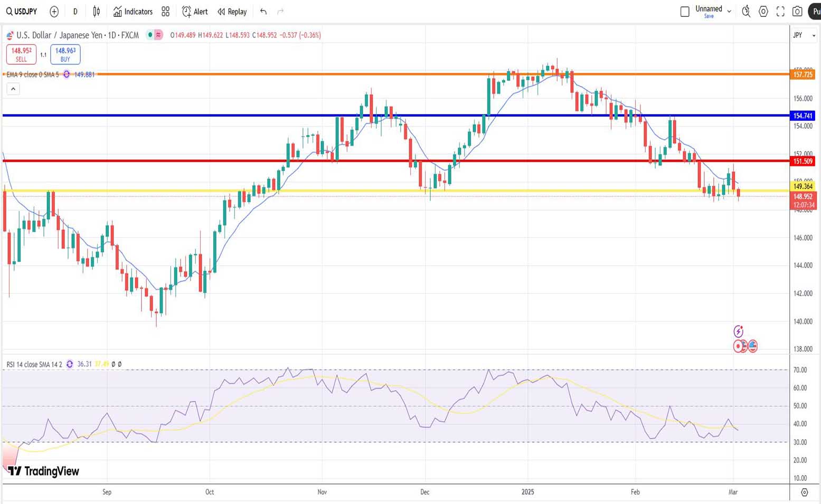Open Quick Search lightning icon

(745, 11)
